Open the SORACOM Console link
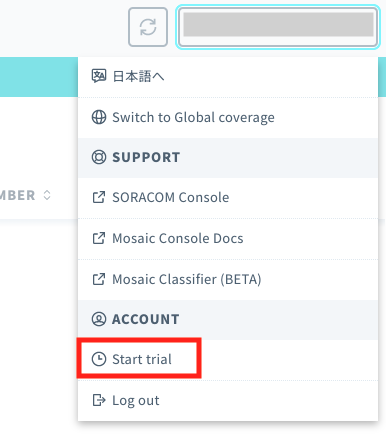 228,198
